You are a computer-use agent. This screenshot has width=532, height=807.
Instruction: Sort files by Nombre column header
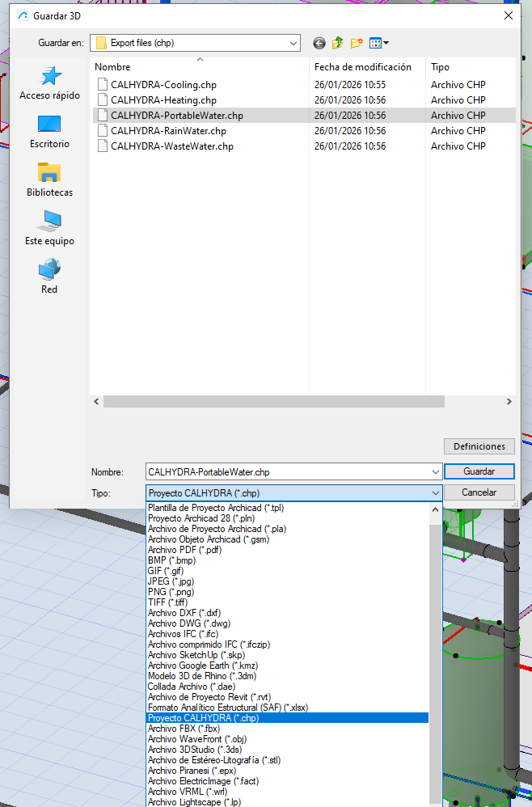tap(199, 67)
